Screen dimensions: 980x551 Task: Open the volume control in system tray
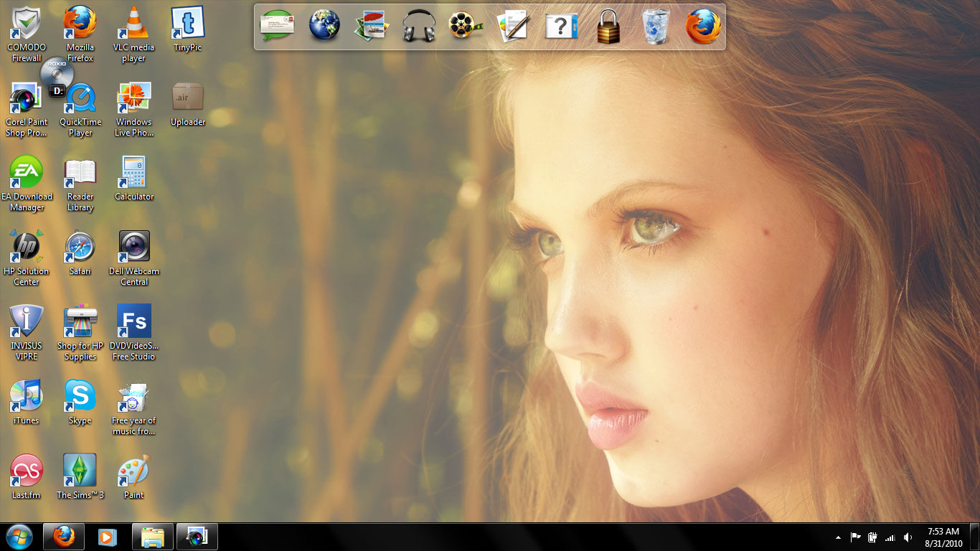[908, 537]
